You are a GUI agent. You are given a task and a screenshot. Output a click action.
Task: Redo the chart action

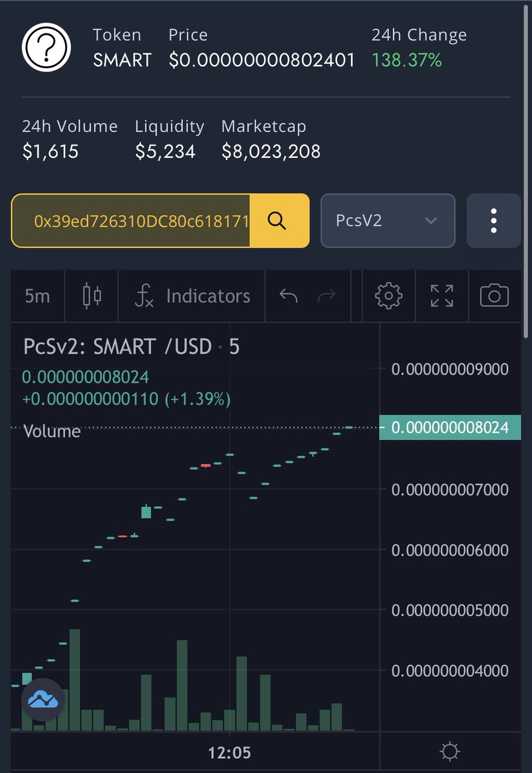pyautogui.click(x=327, y=296)
